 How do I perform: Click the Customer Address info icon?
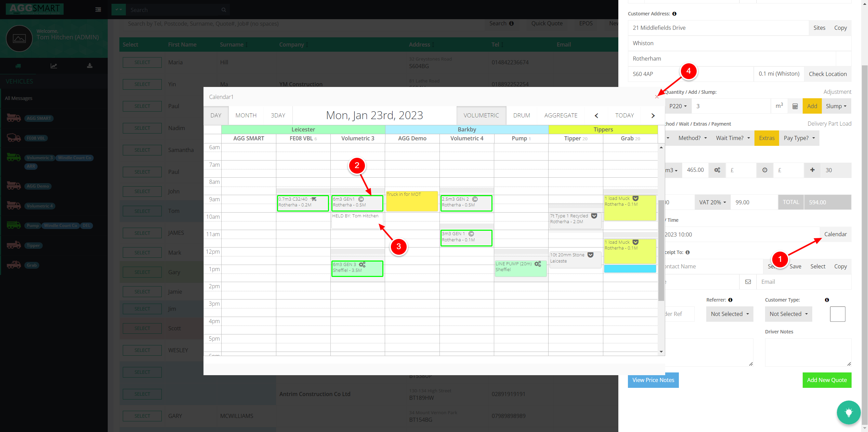(x=674, y=14)
